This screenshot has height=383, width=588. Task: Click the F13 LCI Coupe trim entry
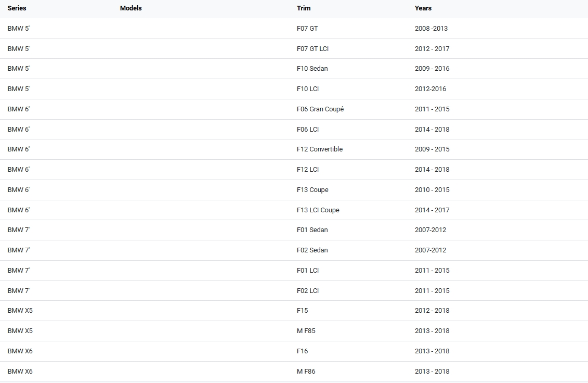point(318,210)
